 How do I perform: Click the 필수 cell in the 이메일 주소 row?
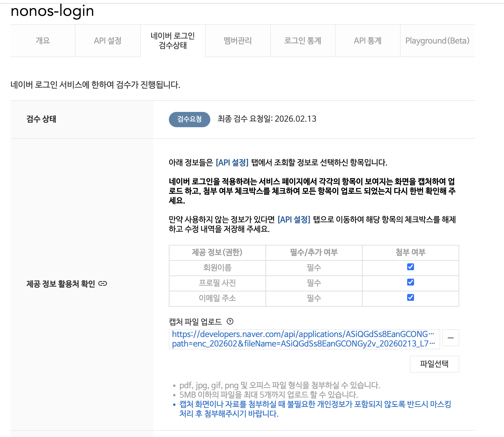(x=314, y=298)
